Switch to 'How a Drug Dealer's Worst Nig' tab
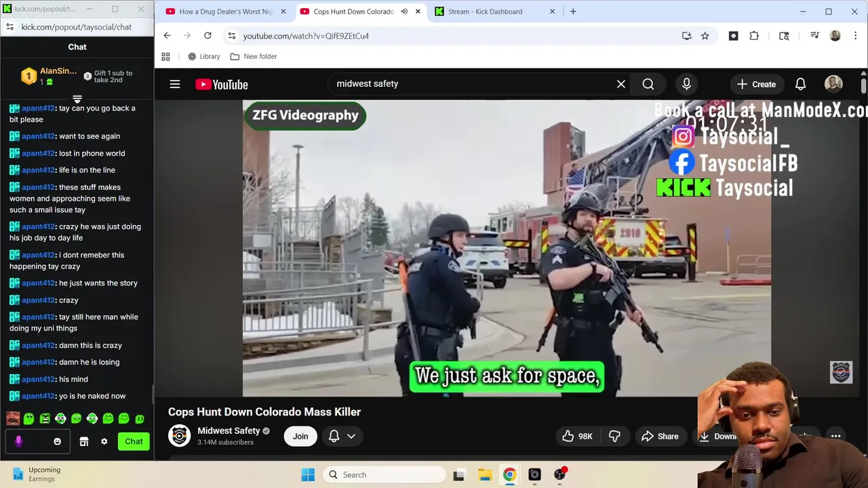Viewport: 868px width, 488px height. point(226,12)
